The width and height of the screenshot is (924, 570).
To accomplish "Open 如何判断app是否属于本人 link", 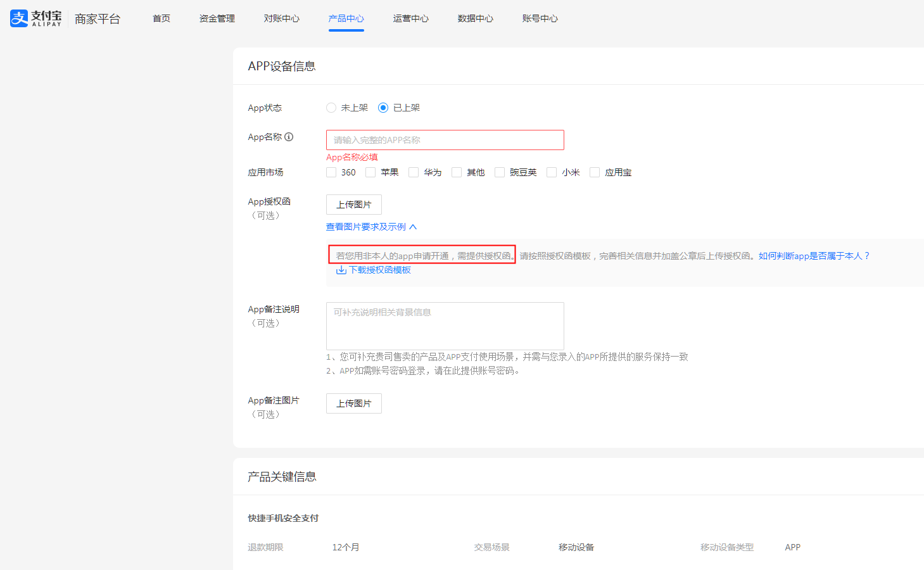I will pos(814,256).
